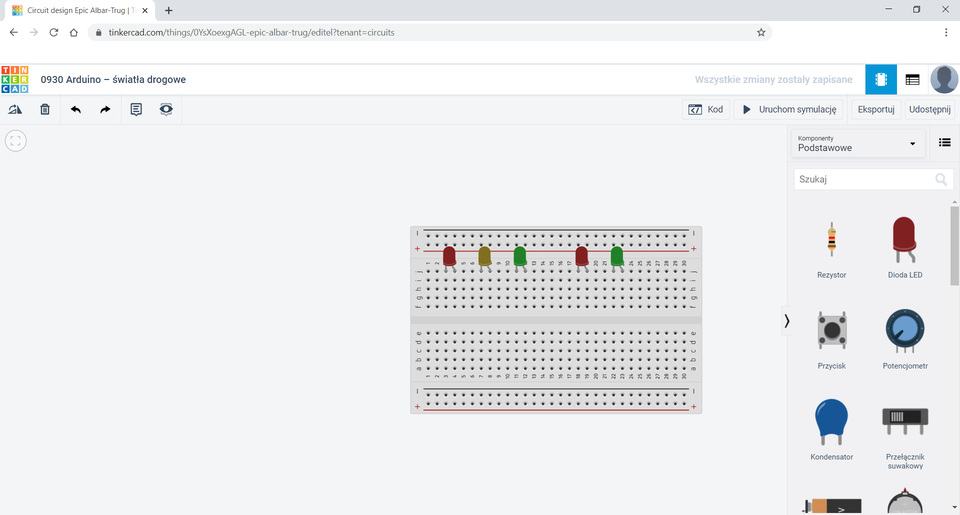
Task: Select first red LED on breadboard
Action: 449,256
